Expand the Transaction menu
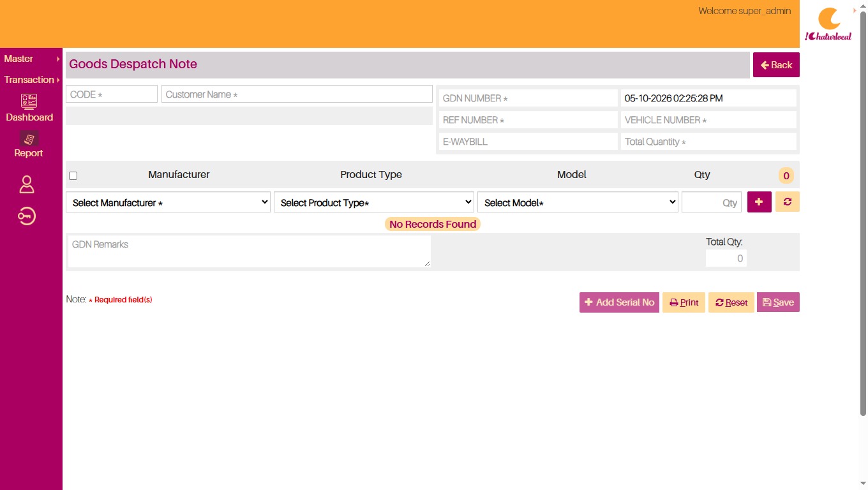Screen dimensions: 868x490 tap(31, 80)
